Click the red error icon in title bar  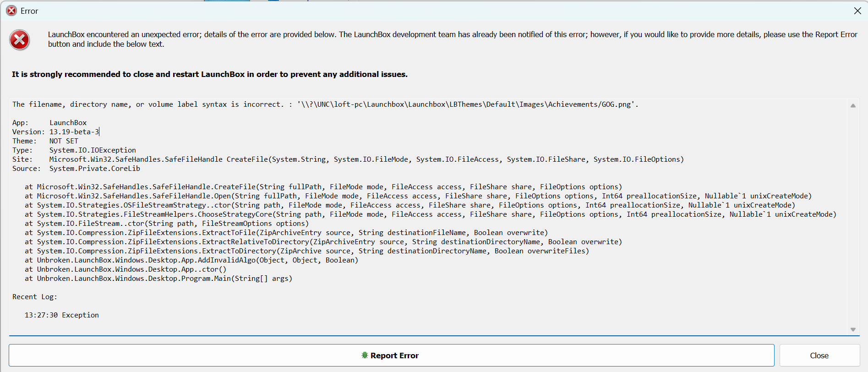(x=11, y=11)
